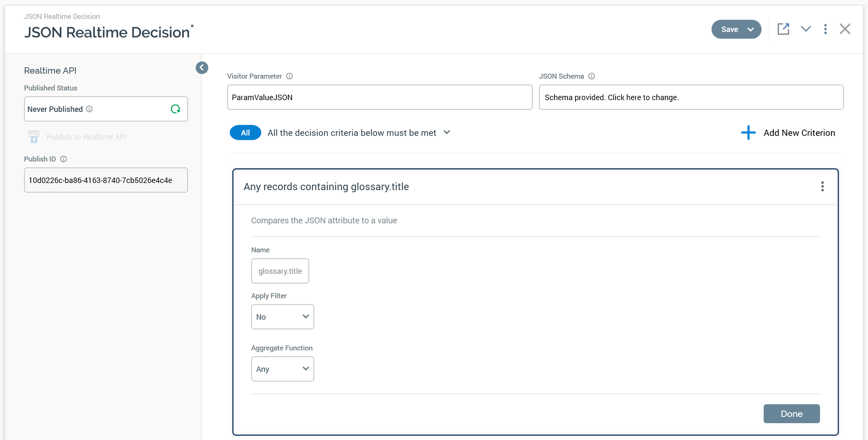Image resolution: width=868 pixels, height=440 pixels.
Task: Click the refresh published status icon
Action: tap(175, 109)
